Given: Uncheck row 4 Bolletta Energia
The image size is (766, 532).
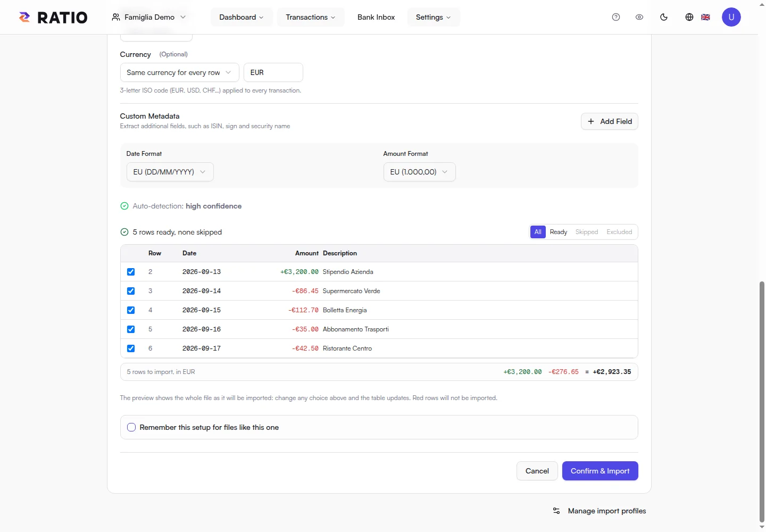Looking at the screenshot, I should (131, 310).
